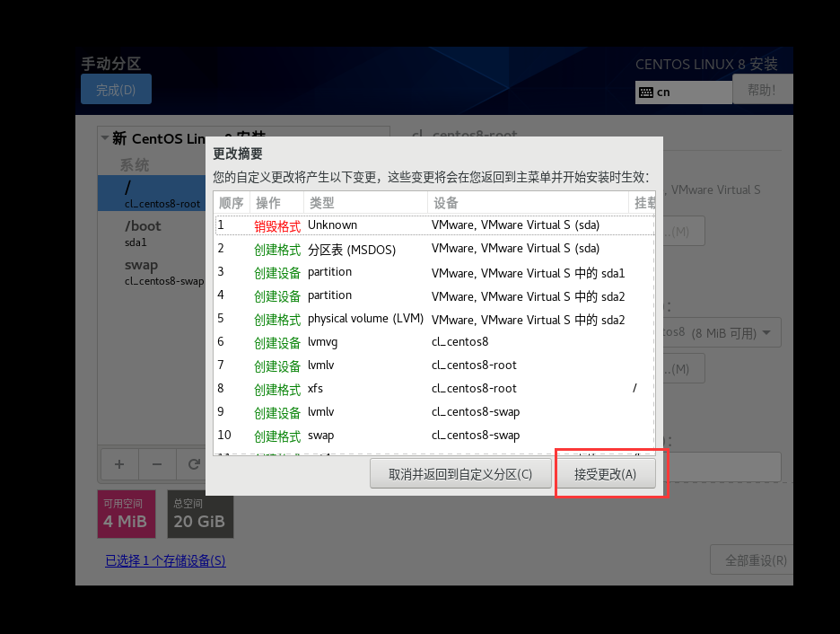The image size is (840, 634).
Task: Open 已选择 1 个存储设备(S) link
Action: pyautogui.click(x=165, y=560)
